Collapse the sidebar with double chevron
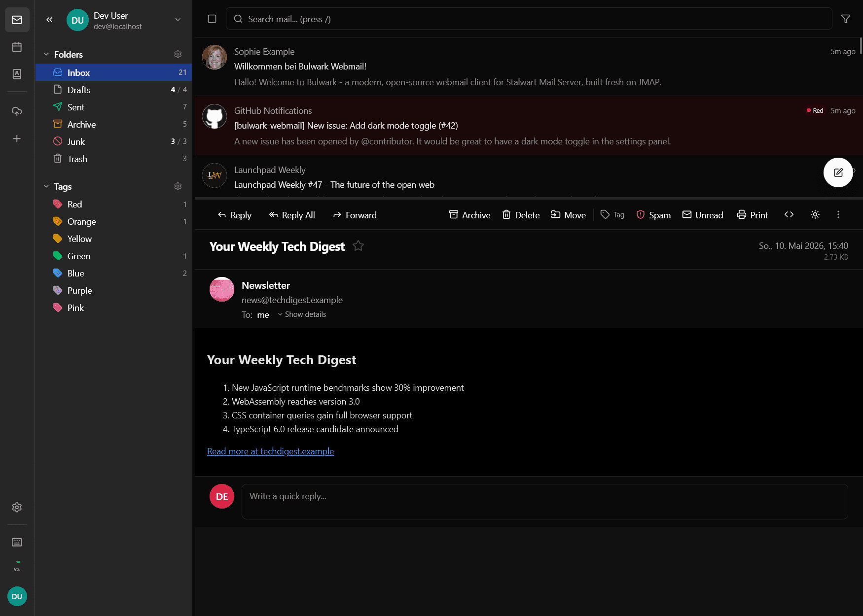 tap(49, 20)
